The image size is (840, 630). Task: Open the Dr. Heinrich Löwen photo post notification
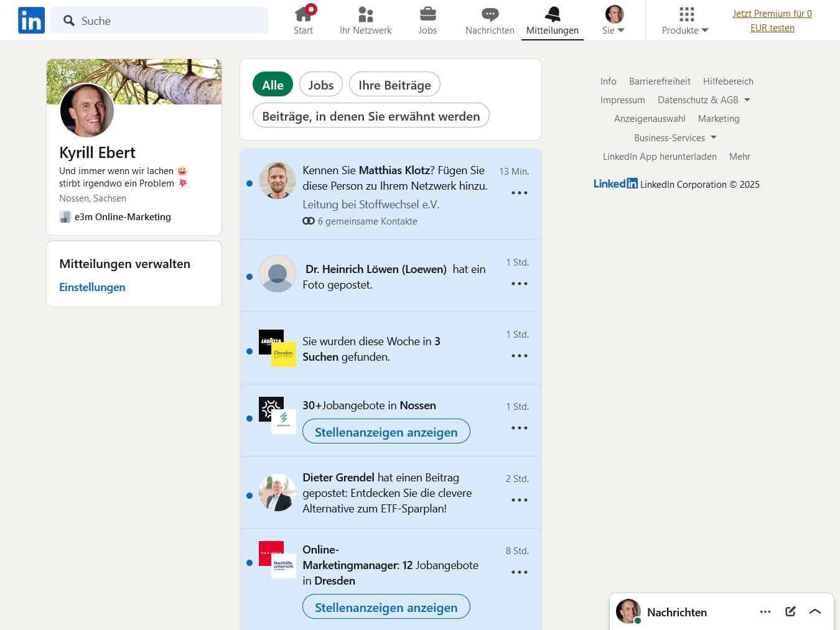coord(394,277)
